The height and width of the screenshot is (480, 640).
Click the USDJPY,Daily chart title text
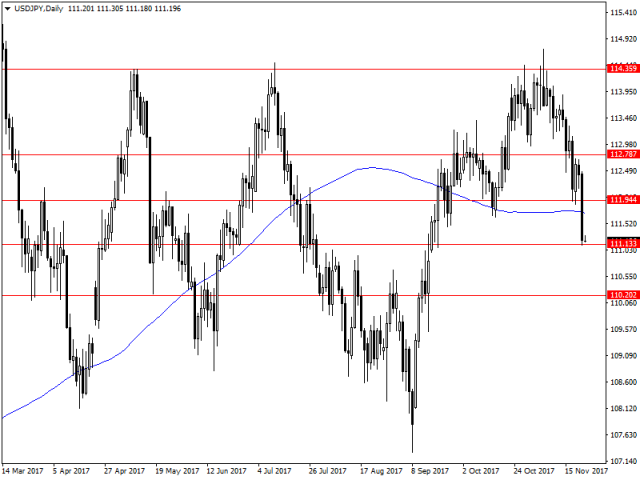(39, 9)
